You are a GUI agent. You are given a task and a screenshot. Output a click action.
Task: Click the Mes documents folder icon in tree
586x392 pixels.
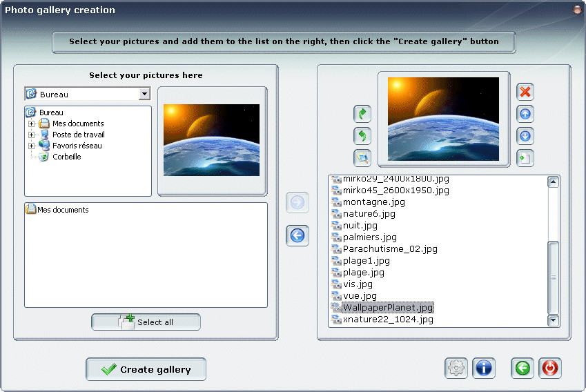tap(44, 124)
